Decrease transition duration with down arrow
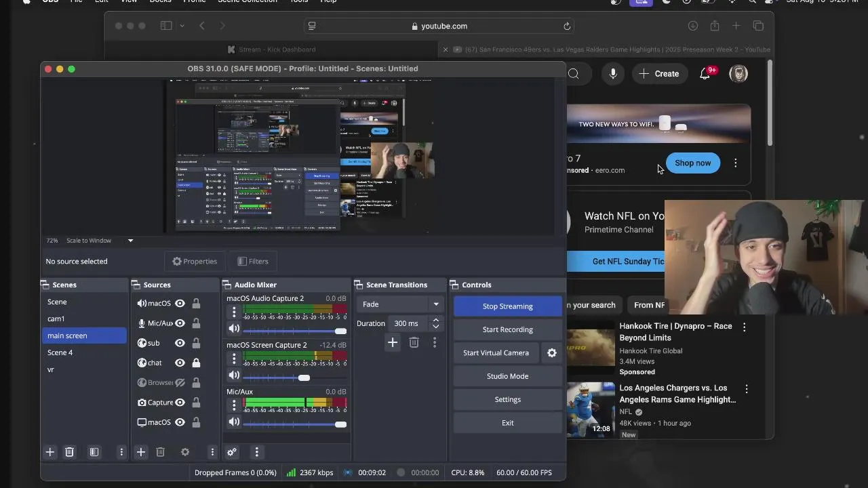The image size is (868, 488). point(436,327)
